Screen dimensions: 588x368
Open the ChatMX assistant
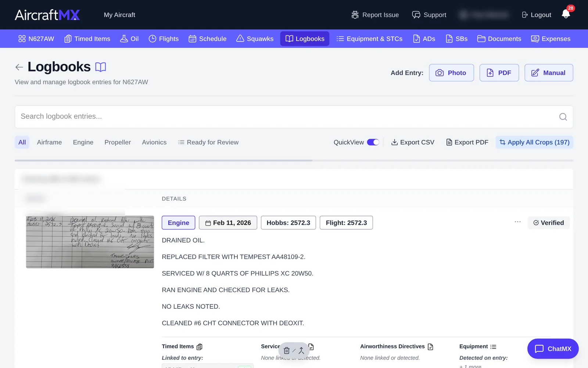tap(553, 348)
